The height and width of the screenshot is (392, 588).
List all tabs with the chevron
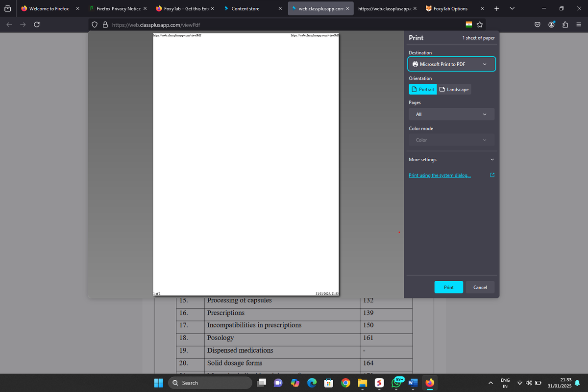(x=511, y=8)
